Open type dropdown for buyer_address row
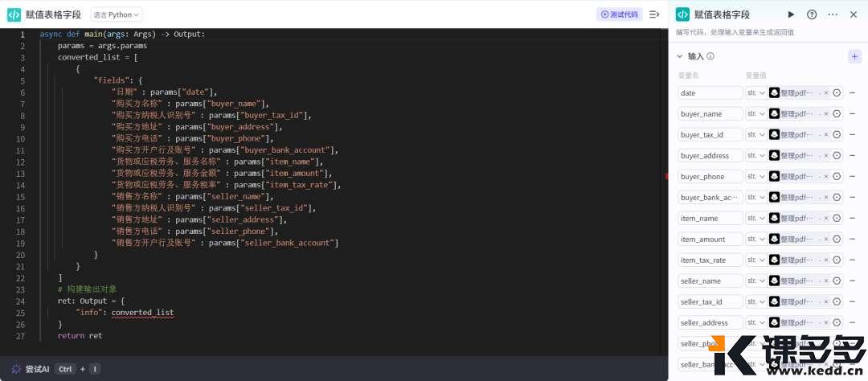Screen dimensions: 868x381 (755, 156)
